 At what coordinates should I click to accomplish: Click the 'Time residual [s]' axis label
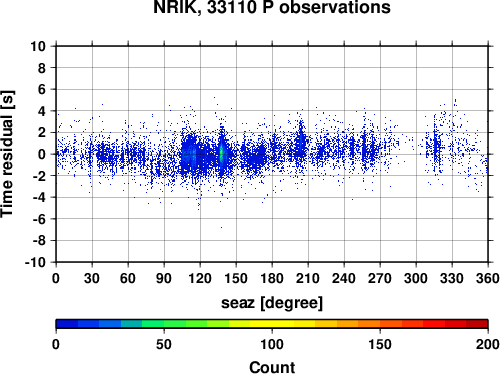[7, 154]
